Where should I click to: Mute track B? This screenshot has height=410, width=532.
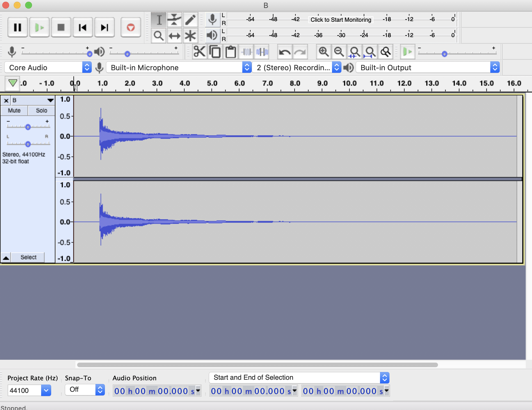14,110
